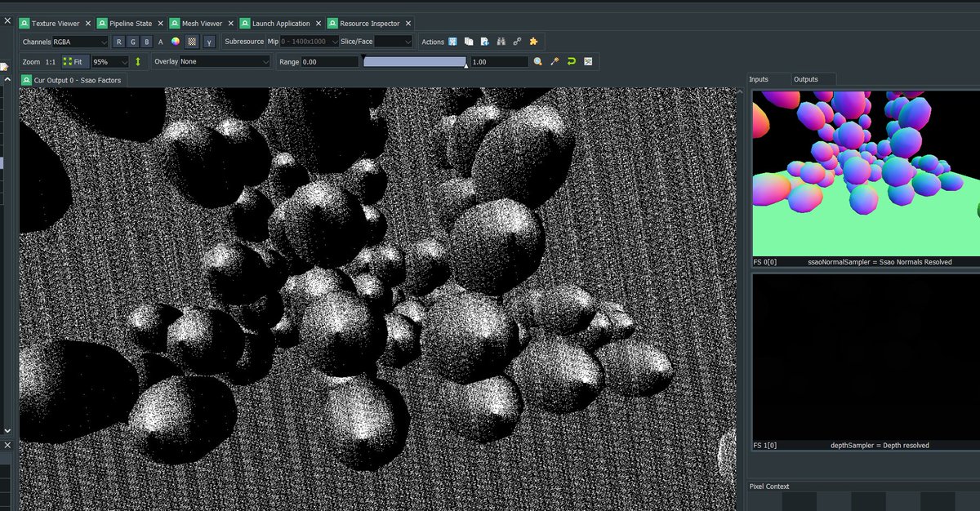980x511 pixels.
Task: Toggle the A alpha channel button
Action: (160, 41)
